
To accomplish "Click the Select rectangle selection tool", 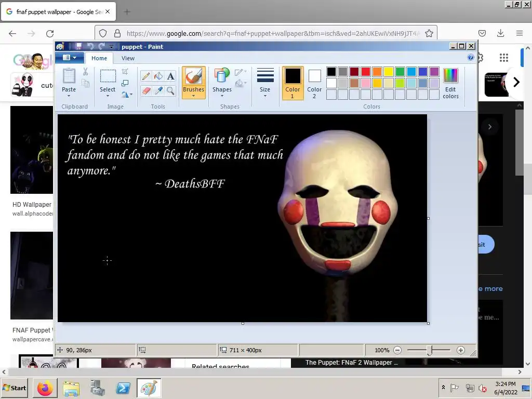I will point(108,76).
